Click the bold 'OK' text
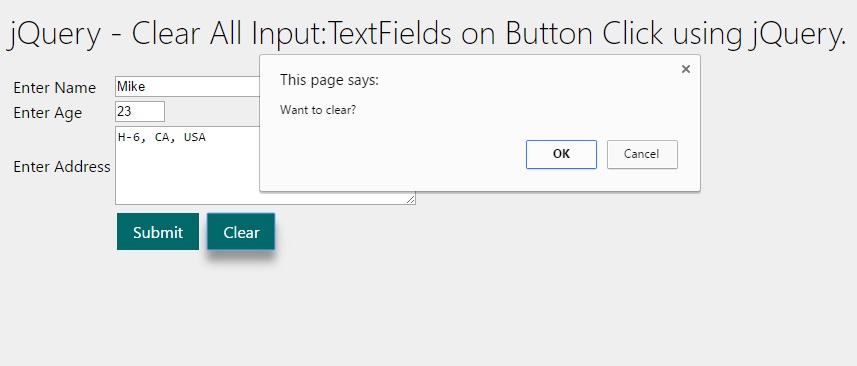 561,154
